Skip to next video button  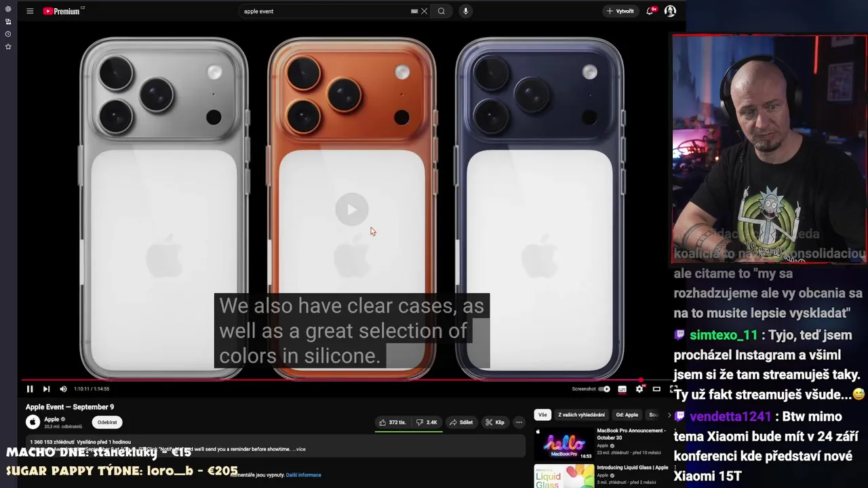click(46, 389)
